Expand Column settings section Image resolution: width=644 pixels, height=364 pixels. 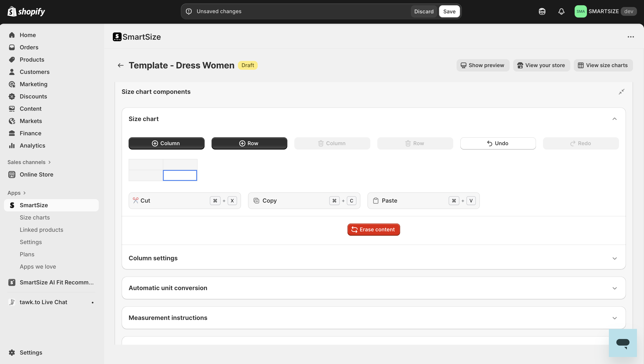point(614,258)
